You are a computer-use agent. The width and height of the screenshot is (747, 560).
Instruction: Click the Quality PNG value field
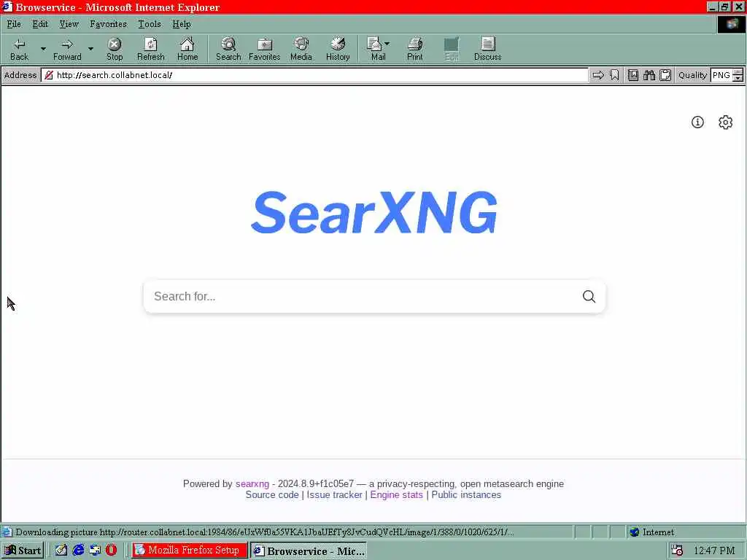pos(721,75)
